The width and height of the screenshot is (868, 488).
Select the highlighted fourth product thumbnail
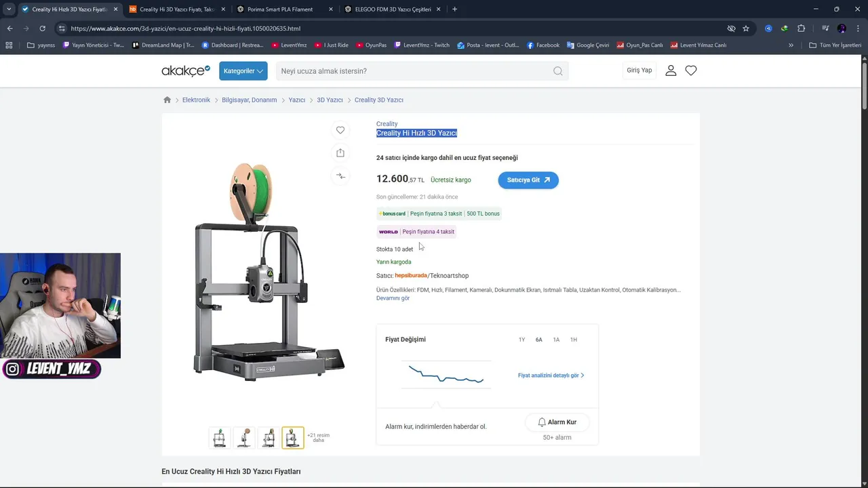293,438
